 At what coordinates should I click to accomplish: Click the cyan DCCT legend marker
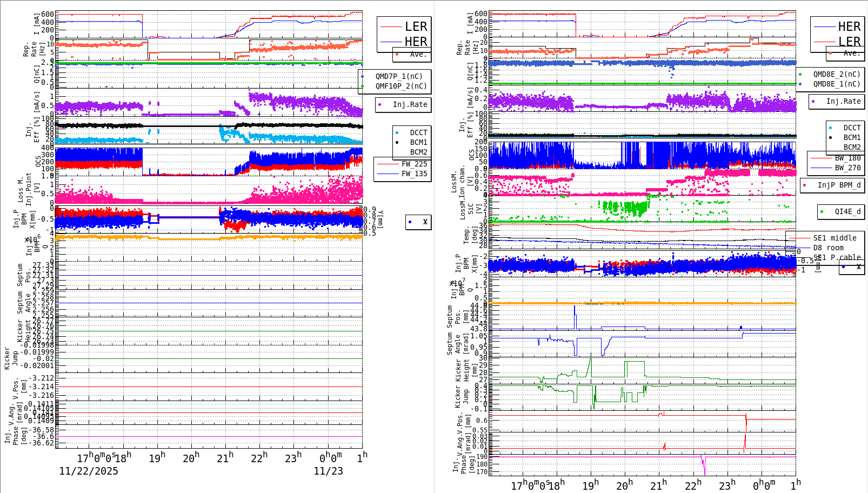(x=398, y=131)
